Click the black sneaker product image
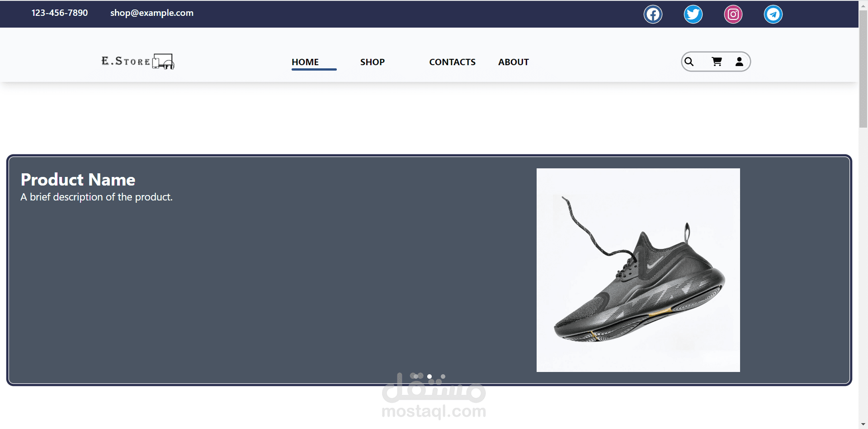Image resolution: width=868 pixels, height=429 pixels. 638,270
